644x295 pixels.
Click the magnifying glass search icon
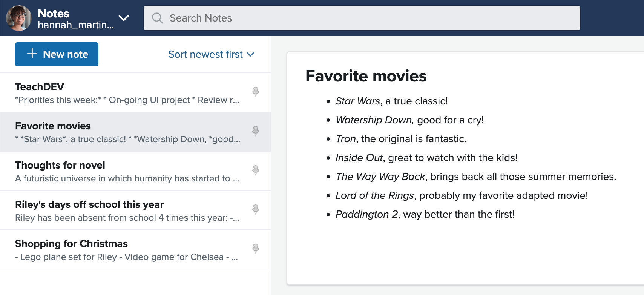click(x=157, y=18)
